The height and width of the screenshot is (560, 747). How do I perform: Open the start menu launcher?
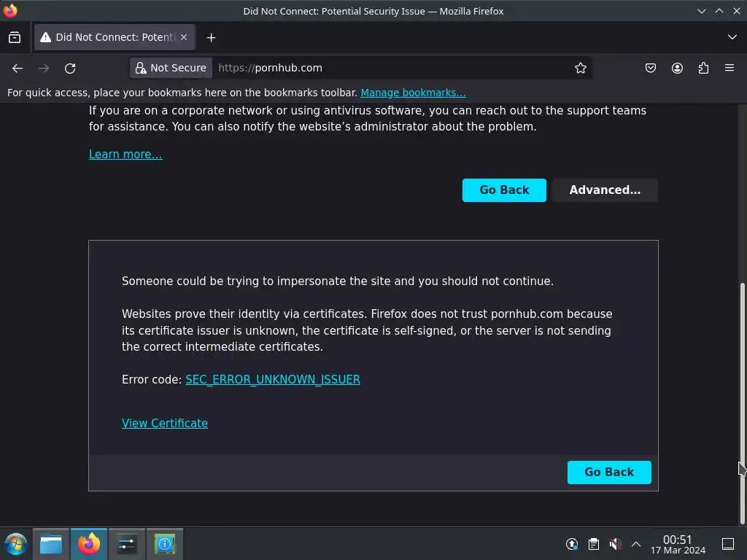click(x=16, y=544)
